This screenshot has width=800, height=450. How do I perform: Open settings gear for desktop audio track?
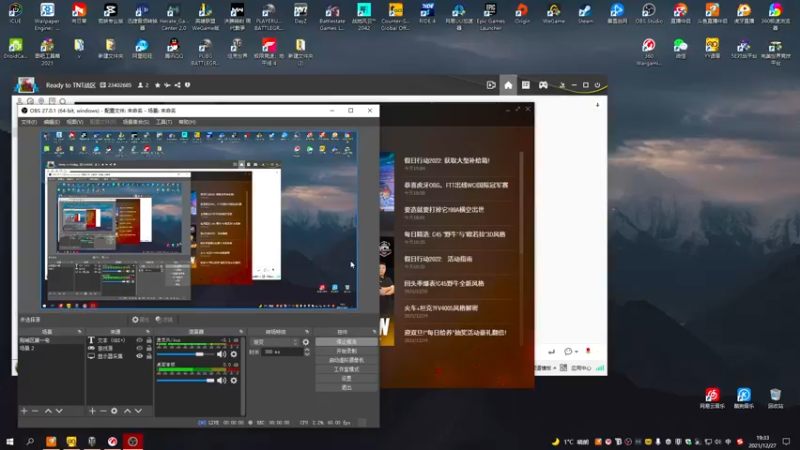coord(234,380)
